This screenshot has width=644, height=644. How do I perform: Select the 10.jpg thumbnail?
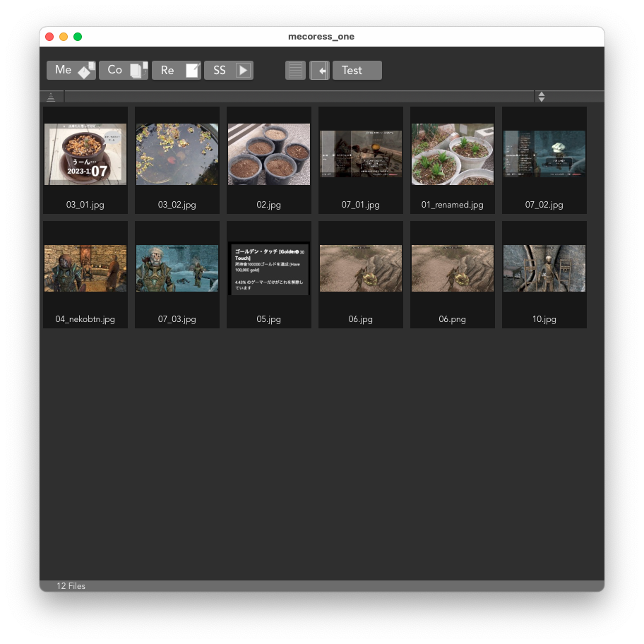pos(544,268)
